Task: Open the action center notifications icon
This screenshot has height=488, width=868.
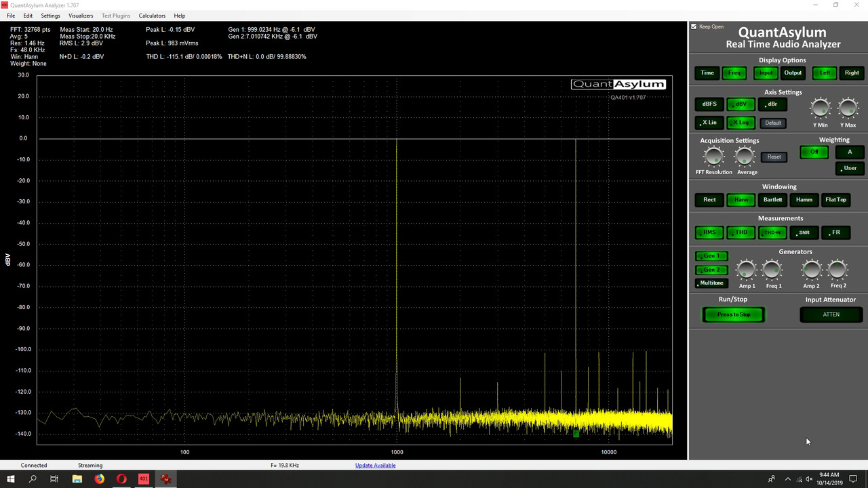Action: [854, 479]
